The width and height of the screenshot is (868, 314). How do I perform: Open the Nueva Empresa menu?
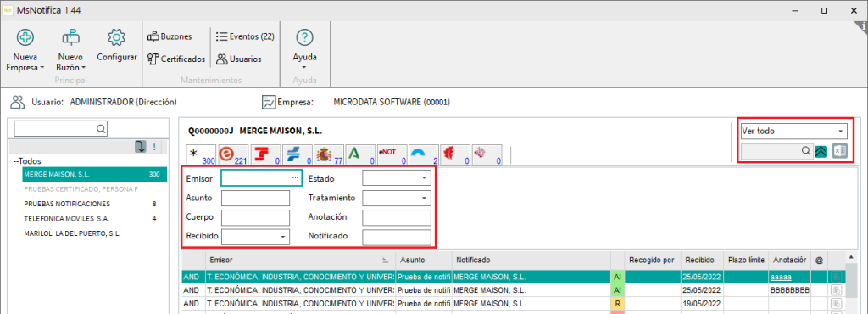coord(25,51)
